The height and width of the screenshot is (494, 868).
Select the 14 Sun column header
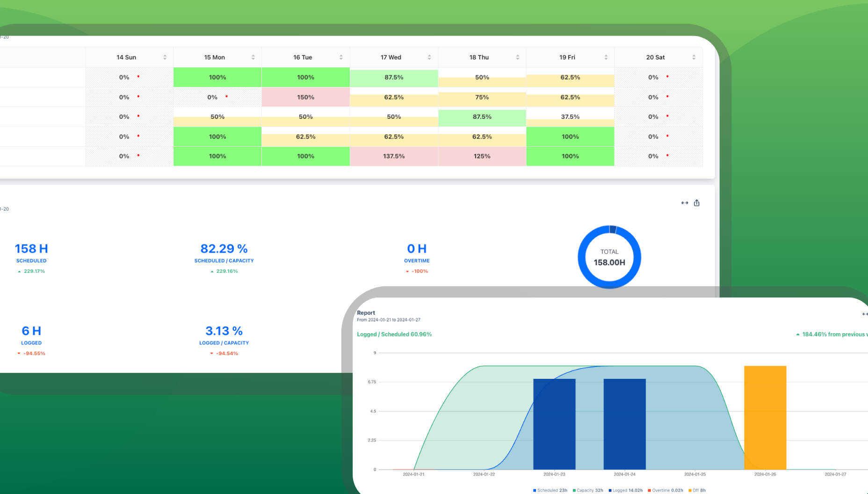pos(130,57)
